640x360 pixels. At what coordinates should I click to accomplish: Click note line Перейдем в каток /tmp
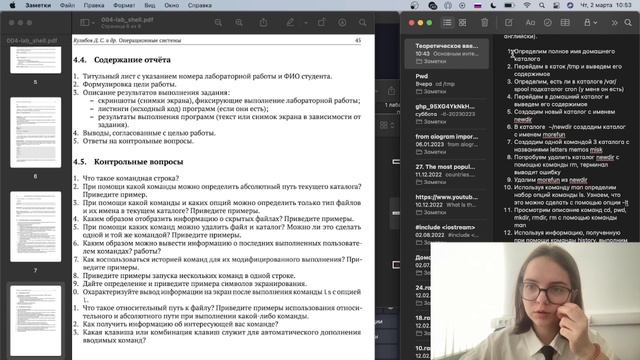click(x=568, y=70)
